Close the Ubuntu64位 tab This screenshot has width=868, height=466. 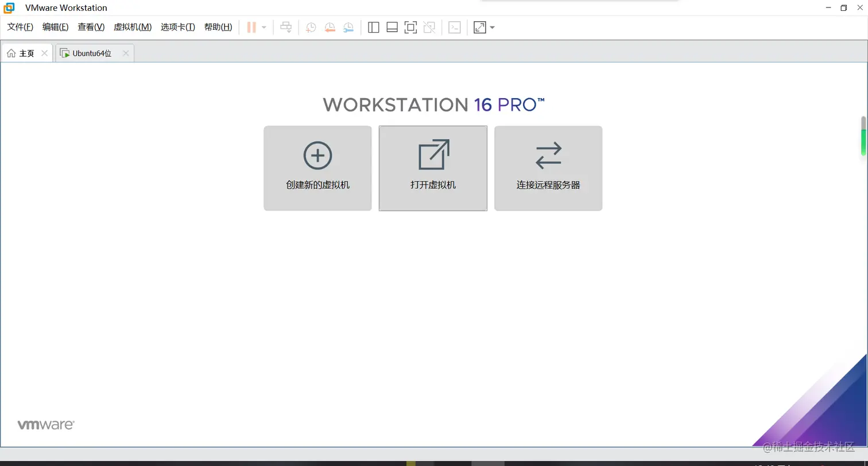[x=126, y=53]
